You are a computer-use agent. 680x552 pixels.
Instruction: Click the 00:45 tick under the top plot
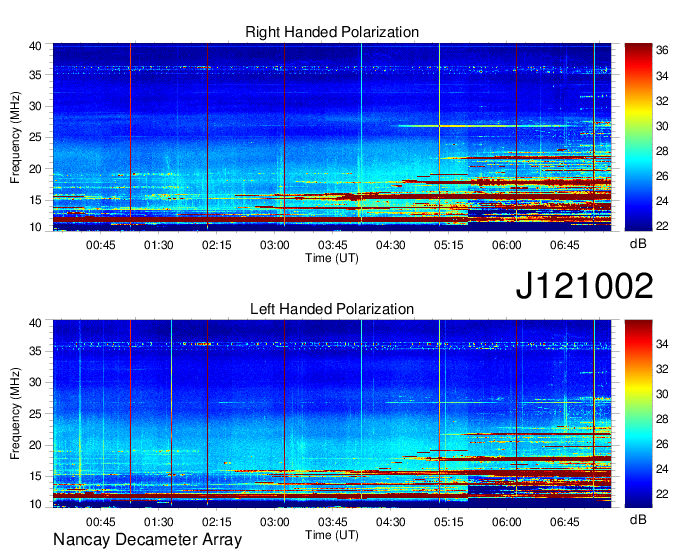click(x=101, y=245)
